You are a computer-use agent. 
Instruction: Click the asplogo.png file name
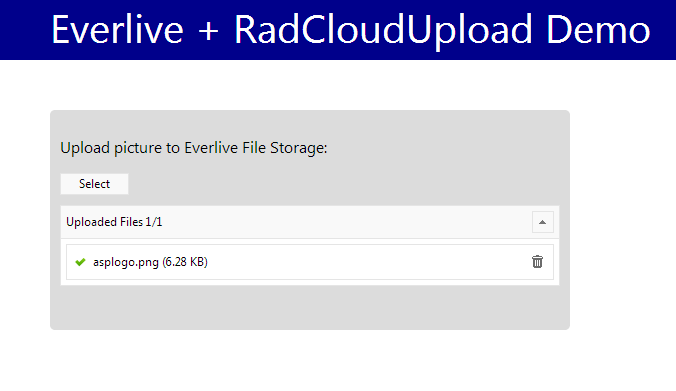coord(125,262)
